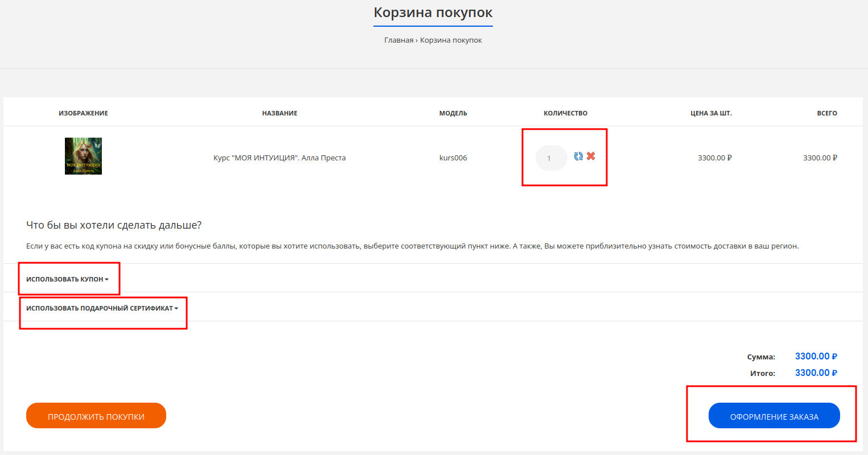This screenshot has width=868, height=455.
Task: Click Корзина покупок breadcrumb link
Action: 451,40
